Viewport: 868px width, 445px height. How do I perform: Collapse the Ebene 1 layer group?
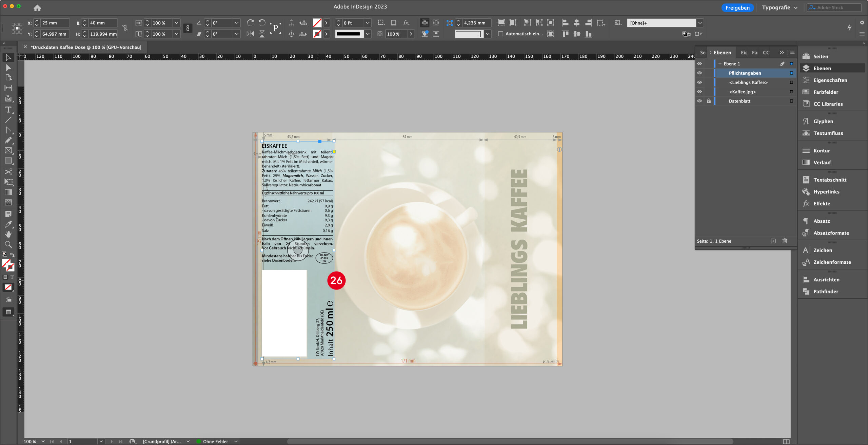[719, 63]
